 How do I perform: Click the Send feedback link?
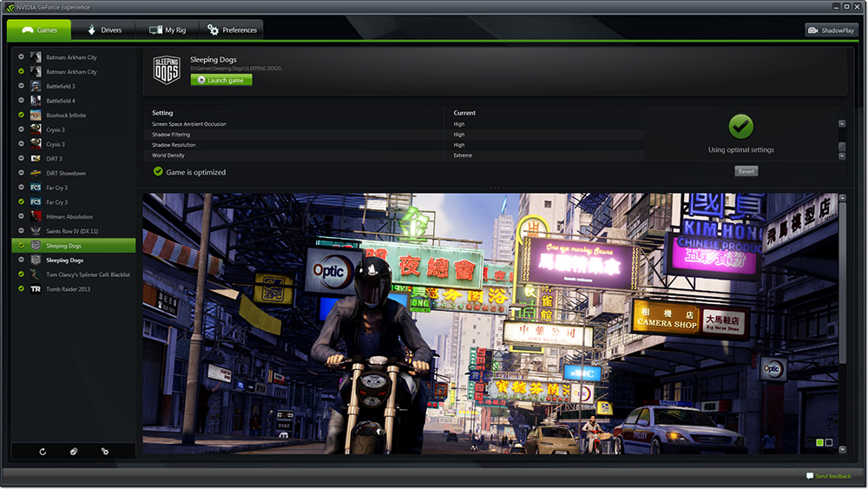point(832,476)
